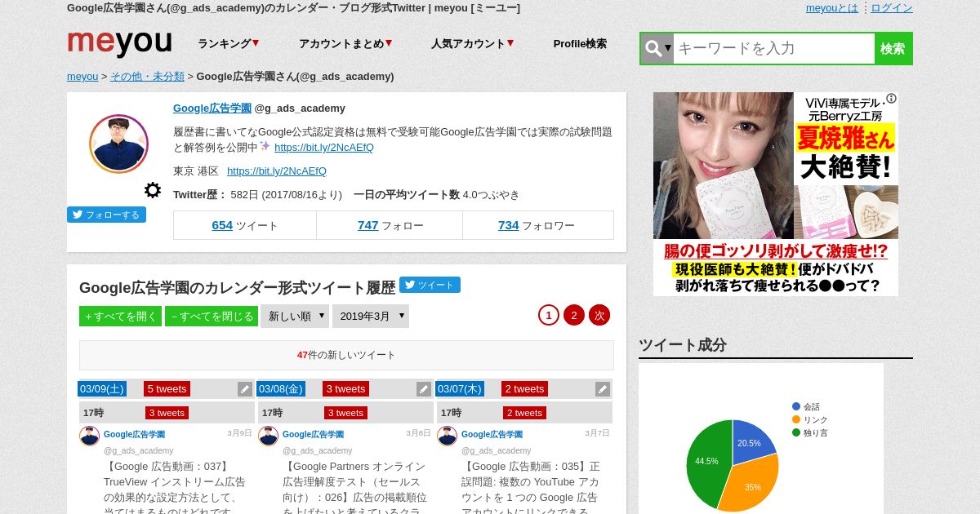Screen dimensions: 980x514
Task: Click the 独り言 legend entry
Action: 809,432
